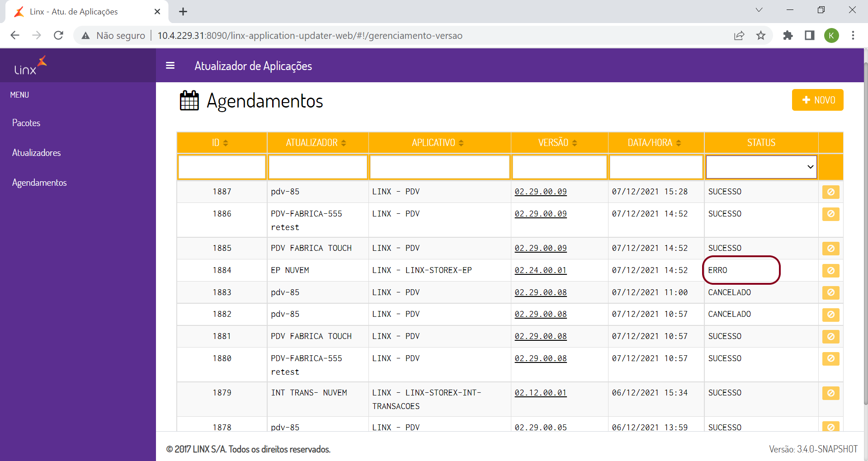The width and height of the screenshot is (868, 461).
Task: Open Pacotes in the side menu
Action: tap(26, 123)
